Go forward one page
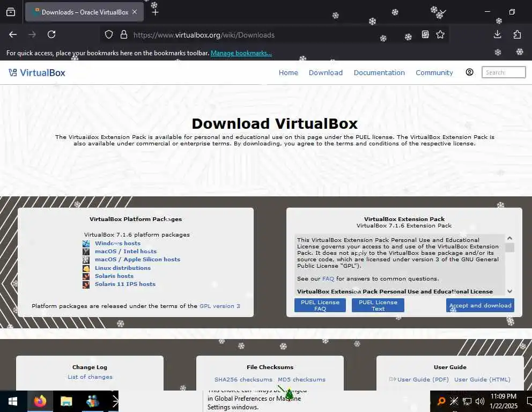 point(32,34)
